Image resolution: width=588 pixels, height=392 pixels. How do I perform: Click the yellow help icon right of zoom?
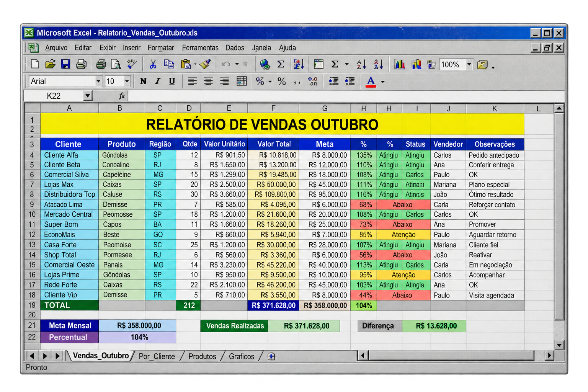coord(482,64)
